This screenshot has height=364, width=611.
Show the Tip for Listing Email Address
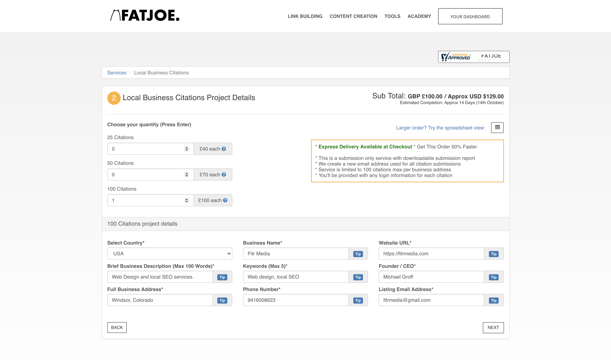point(494,301)
